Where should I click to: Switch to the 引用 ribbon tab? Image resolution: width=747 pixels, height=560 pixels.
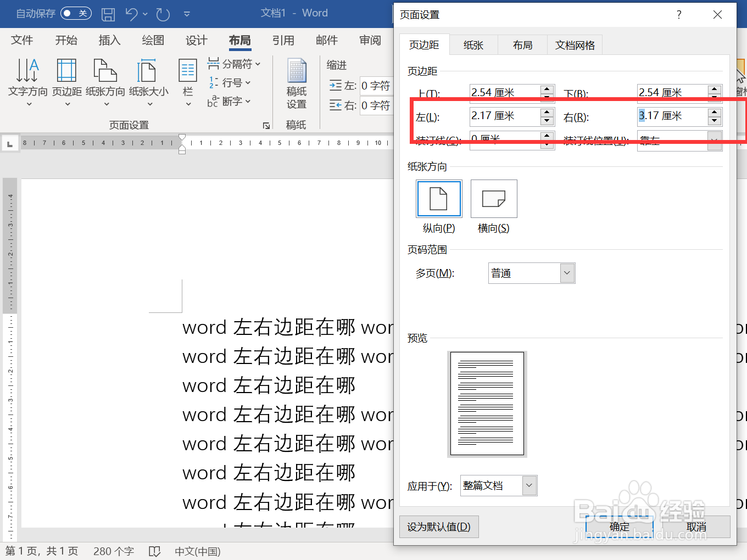click(283, 40)
